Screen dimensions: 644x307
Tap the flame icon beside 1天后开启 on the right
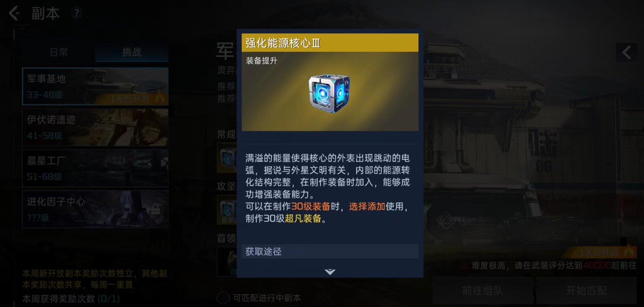[x=629, y=252]
